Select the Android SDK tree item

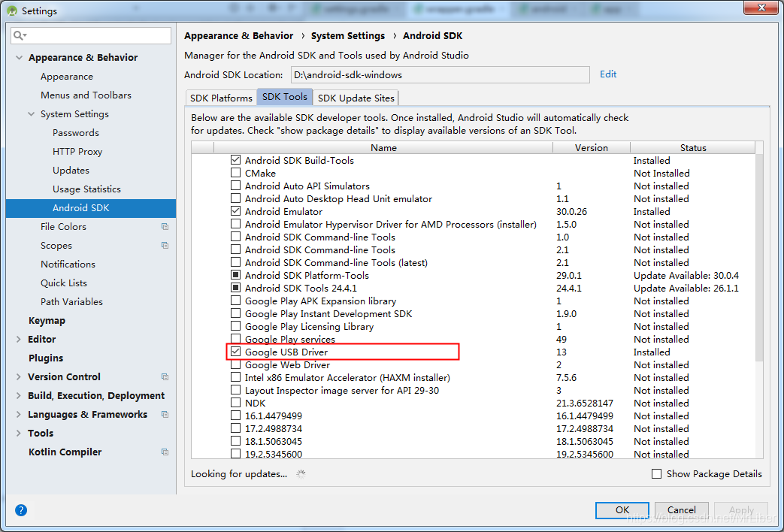point(91,208)
